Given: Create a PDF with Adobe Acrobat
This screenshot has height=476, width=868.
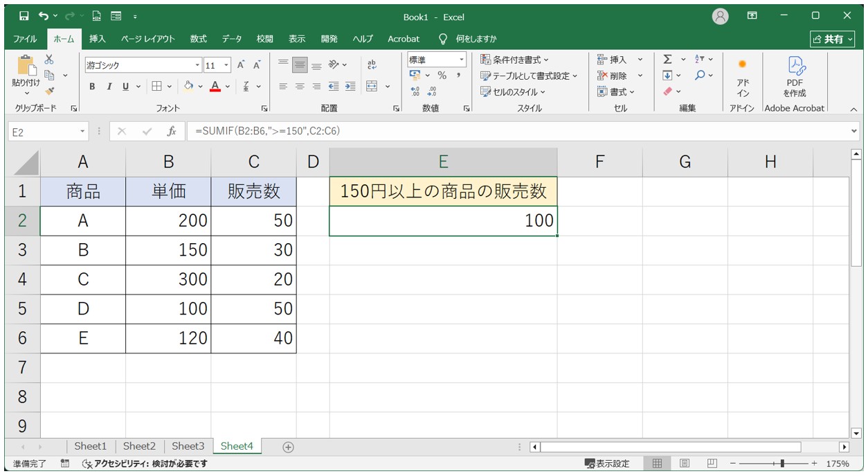Looking at the screenshot, I should (x=795, y=76).
